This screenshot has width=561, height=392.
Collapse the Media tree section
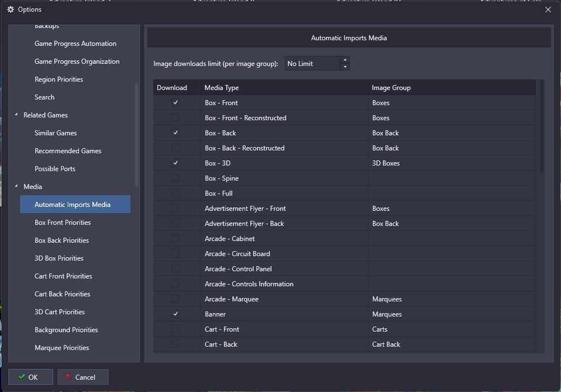pyautogui.click(x=16, y=187)
